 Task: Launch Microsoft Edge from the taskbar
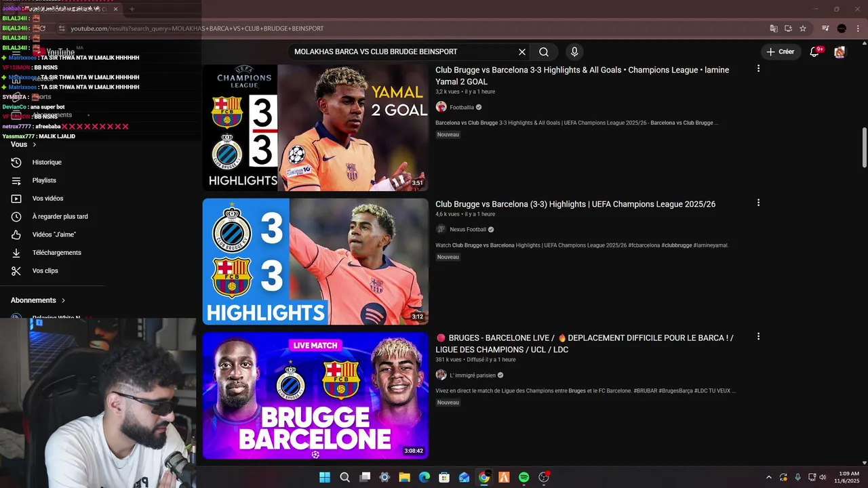(x=424, y=477)
